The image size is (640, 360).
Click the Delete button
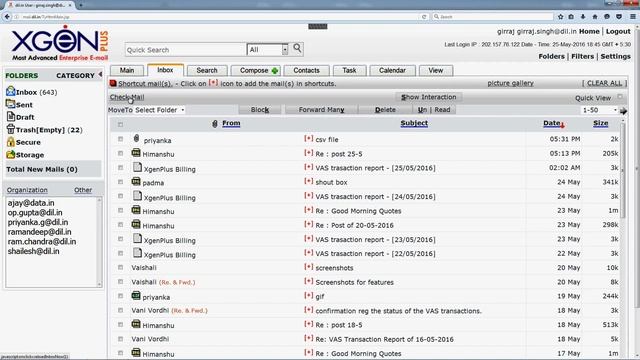click(x=385, y=110)
